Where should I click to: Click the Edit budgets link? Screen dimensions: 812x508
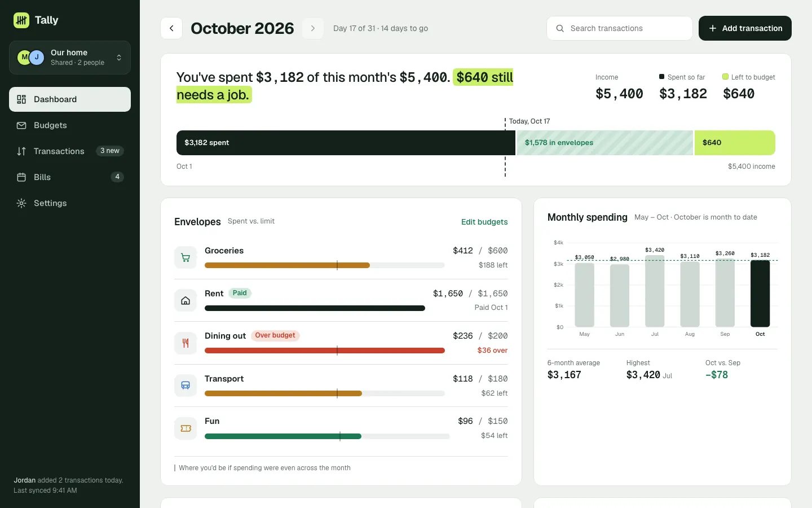[x=484, y=222]
